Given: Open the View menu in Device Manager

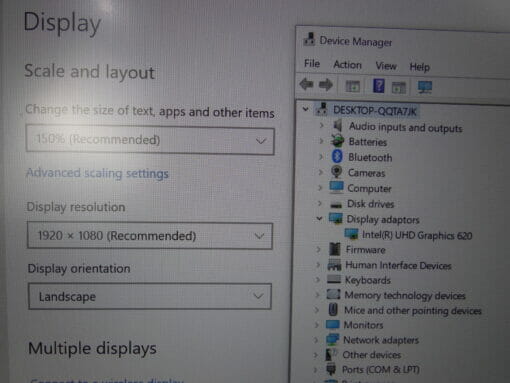Looking at the screenshot, I should pos(386,66).
